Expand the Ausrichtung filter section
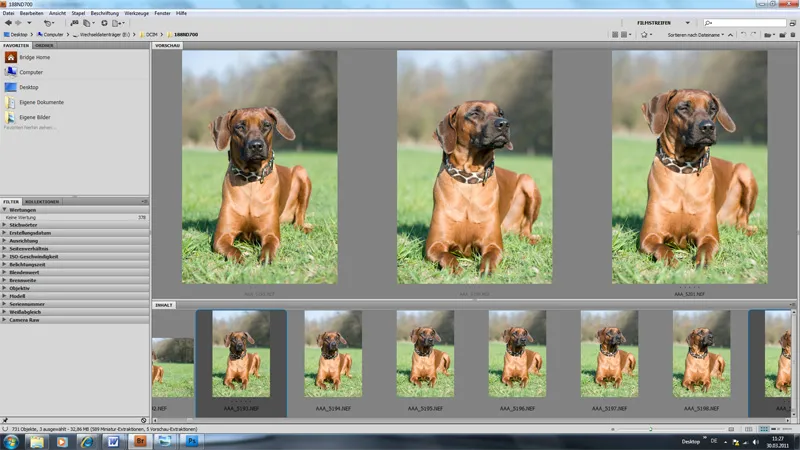The width and height of the screenshot is (800, 450). [5, 241]
